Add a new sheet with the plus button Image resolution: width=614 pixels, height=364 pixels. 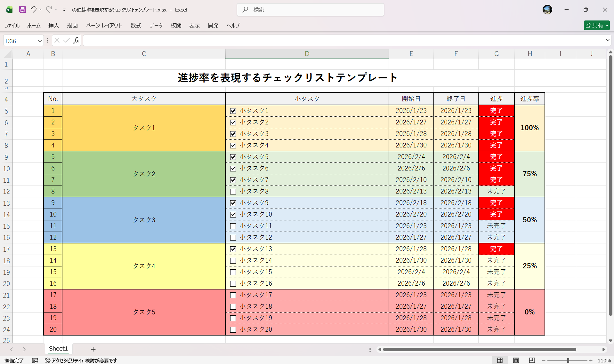93,349
